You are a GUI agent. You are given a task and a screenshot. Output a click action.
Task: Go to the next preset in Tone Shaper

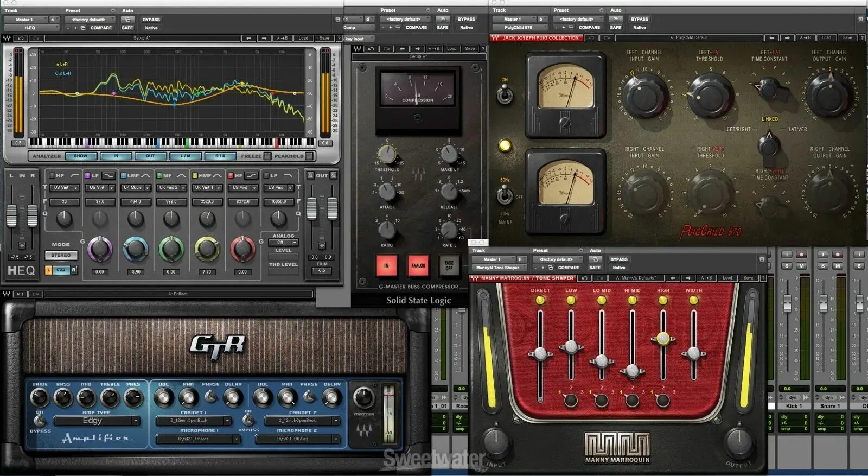click(x=688, y=278)
